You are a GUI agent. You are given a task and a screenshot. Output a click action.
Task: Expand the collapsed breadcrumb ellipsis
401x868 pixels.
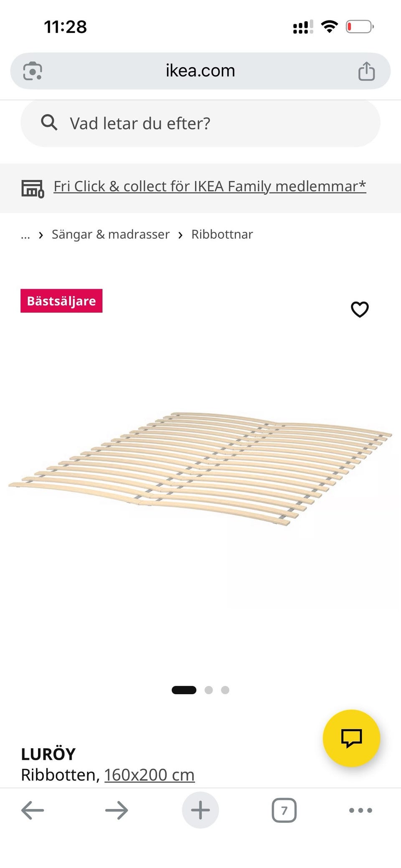pos(25,235)
